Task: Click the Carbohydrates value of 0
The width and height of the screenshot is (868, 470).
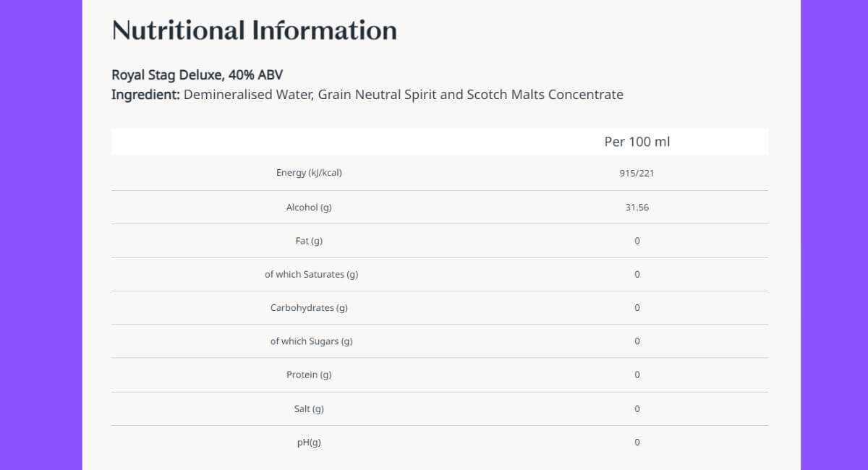Action: click(637, 308)
